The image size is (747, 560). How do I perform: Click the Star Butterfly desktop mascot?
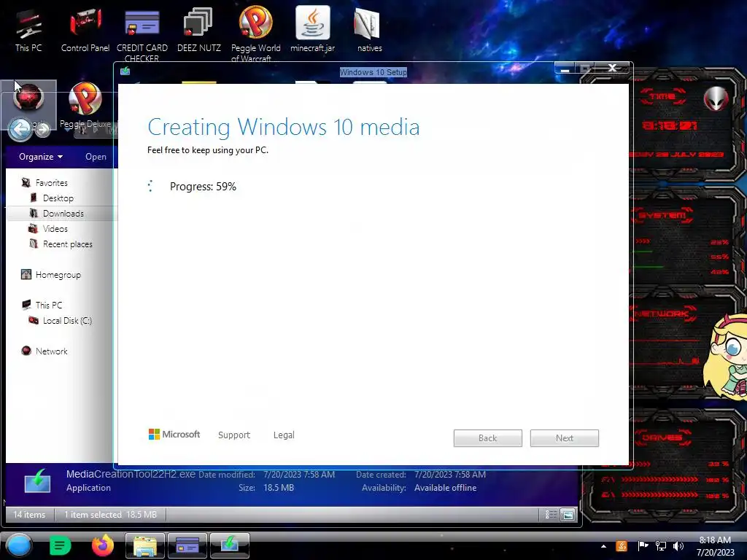point(726,358)
